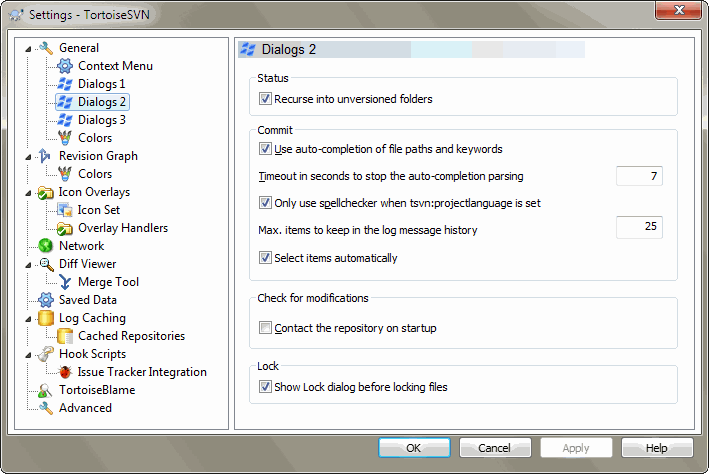Image resolution: width=709 pixels, height=474 pixels.
Task: Collapse the Icon Overlays tree node
Action: point(28,193)
